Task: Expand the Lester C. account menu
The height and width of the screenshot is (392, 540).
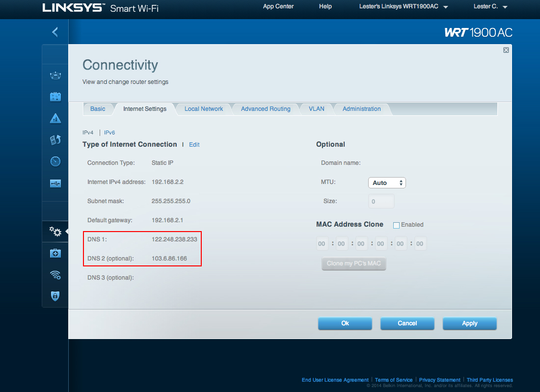Action: (490, 7)
